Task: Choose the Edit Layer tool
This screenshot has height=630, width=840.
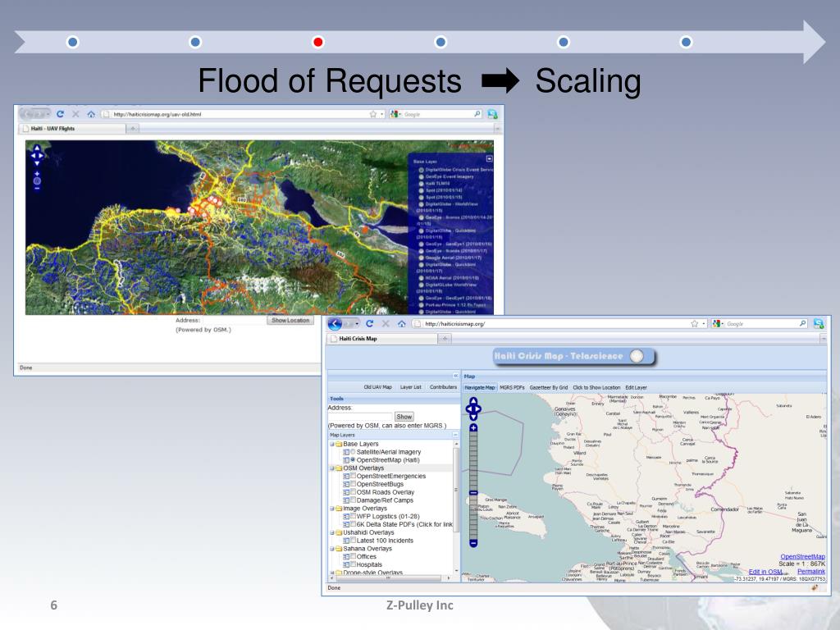Action: [x=636, y=387]
